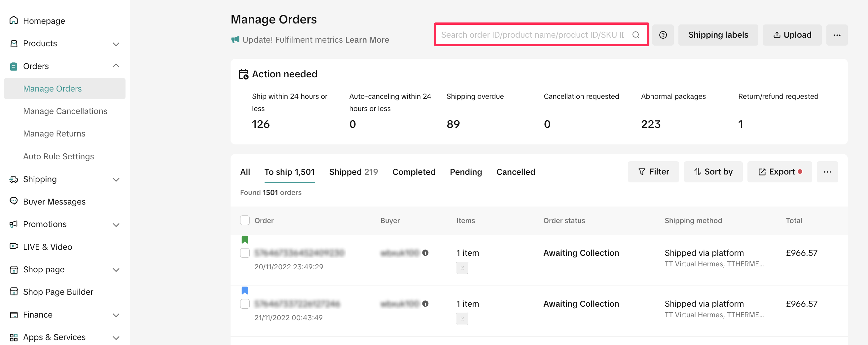868x345 pixels.
Task: Expand the Shipping sidebar menu
Action: 116,179
